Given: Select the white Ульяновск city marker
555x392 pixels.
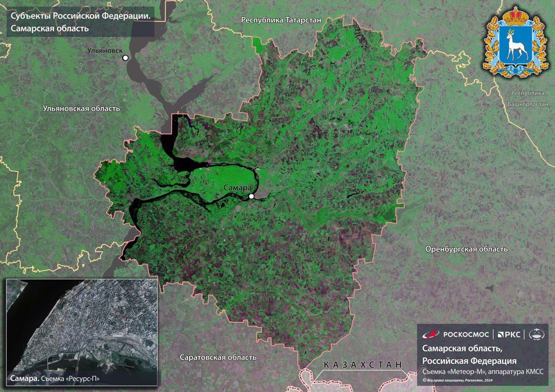Looking at the screenshot, I should coord(125,58).
